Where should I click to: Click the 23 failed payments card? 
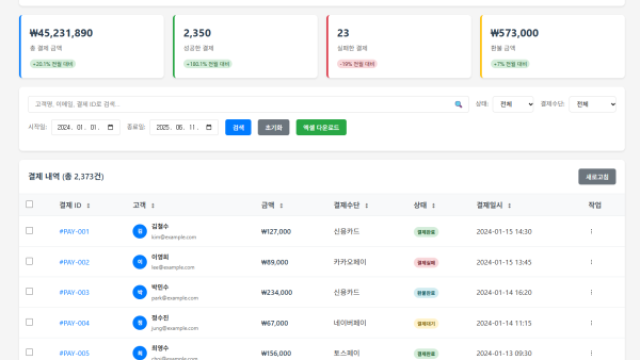pyautogui.click(x=399, y=47)
